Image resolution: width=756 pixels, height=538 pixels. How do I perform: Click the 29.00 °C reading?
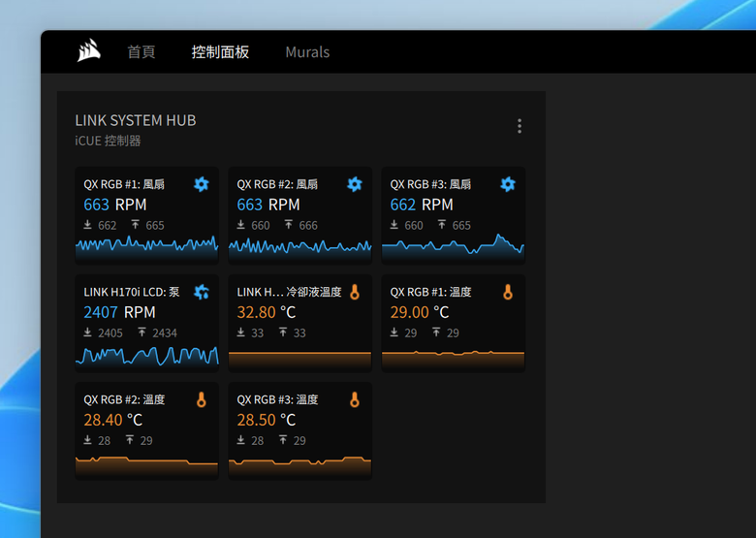tap(420, 312)
